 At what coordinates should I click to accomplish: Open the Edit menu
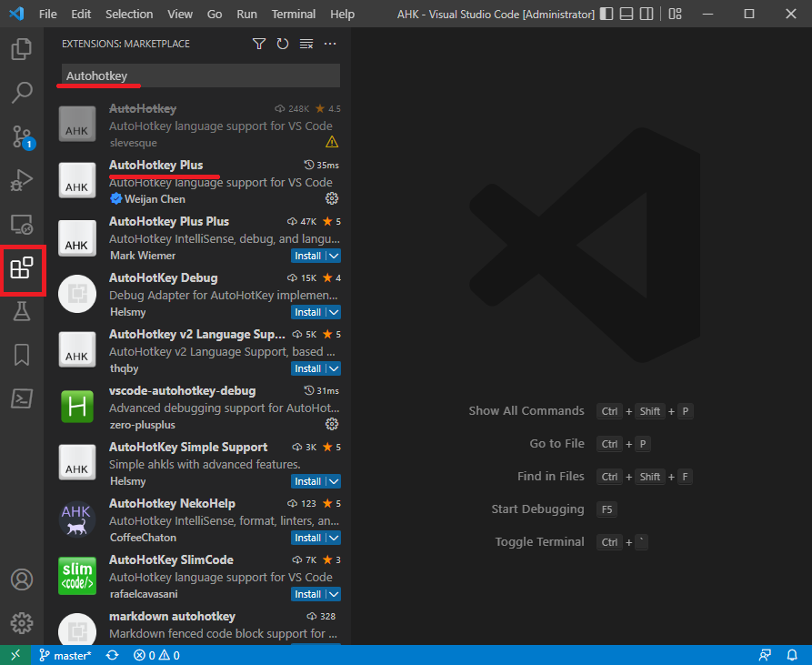click(x=81, y=14)
